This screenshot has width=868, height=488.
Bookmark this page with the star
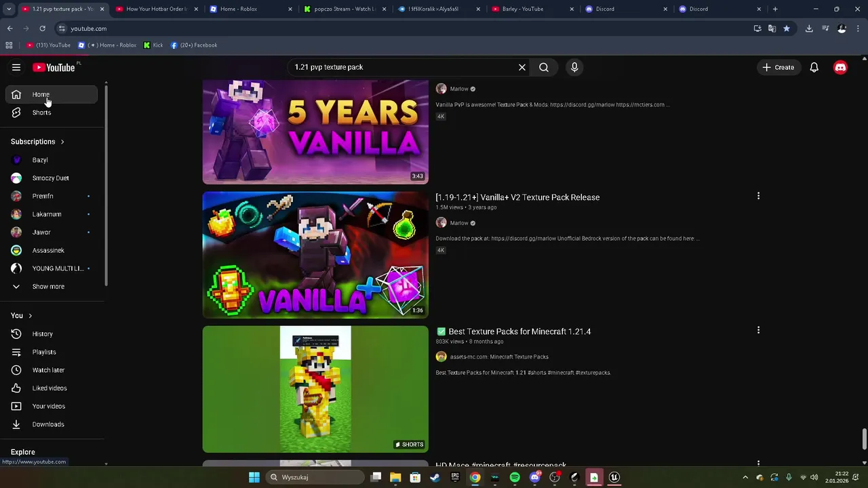click(x=787, y=28)
